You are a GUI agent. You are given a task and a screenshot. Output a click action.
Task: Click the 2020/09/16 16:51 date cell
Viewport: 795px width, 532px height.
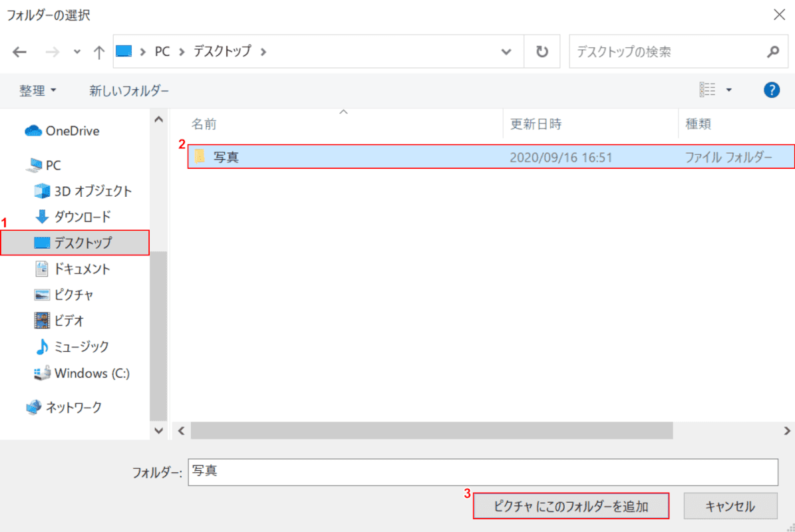click(x=561, y=157)
